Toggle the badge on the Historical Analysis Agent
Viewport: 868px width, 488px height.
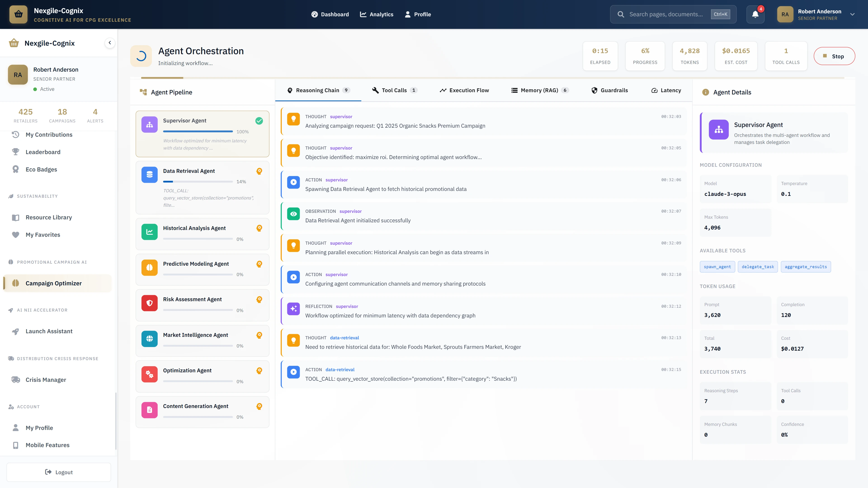click(259, 228)
